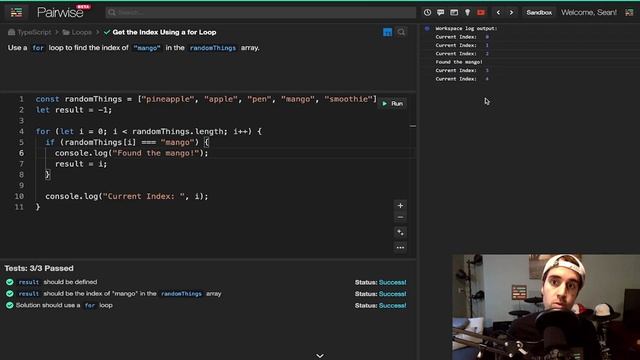640x360 pixels.
Task: Place cursor on code line 1 randomThings
Action: coord(93,99)
